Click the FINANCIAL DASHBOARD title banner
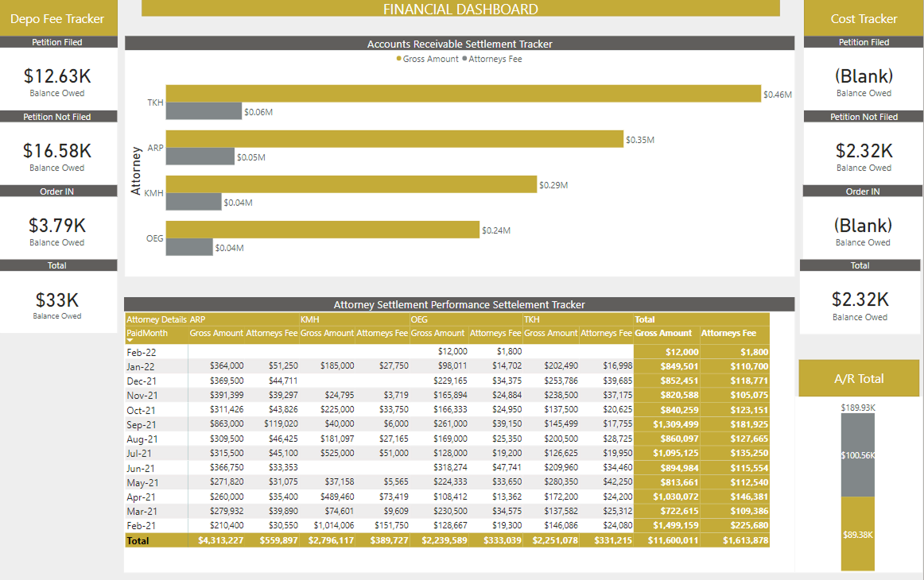Viewport: 924px width, 580px height. [x=461, y=8]
